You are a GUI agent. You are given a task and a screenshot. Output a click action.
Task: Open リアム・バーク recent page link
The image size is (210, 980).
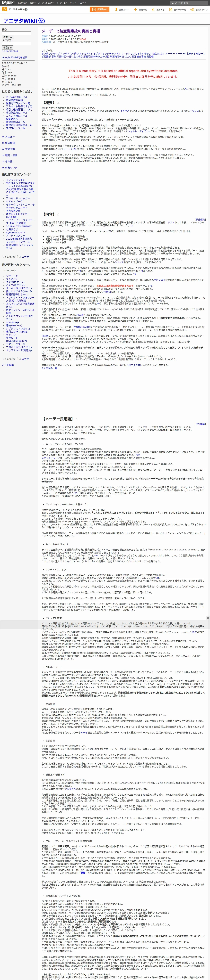[x=14, y=202]
